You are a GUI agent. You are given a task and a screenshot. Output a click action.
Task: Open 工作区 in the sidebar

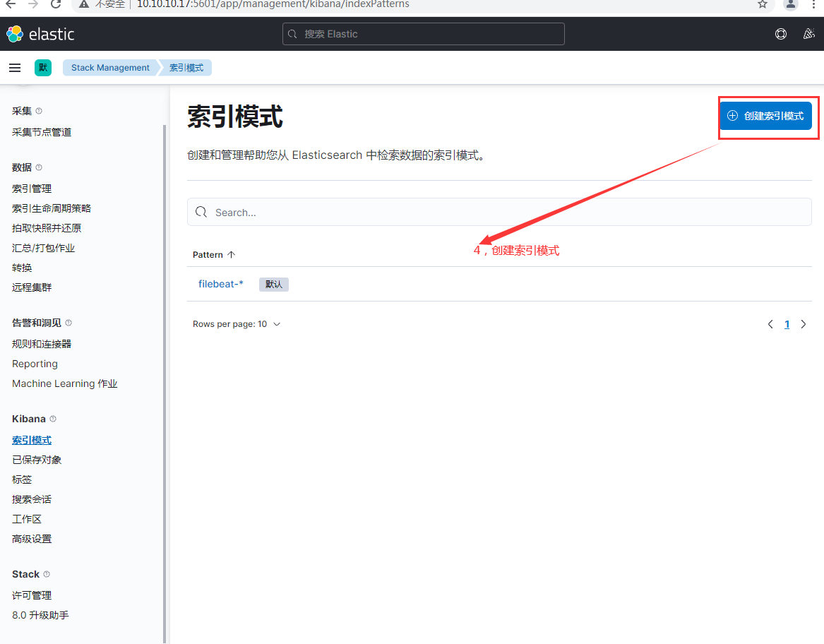27,520
